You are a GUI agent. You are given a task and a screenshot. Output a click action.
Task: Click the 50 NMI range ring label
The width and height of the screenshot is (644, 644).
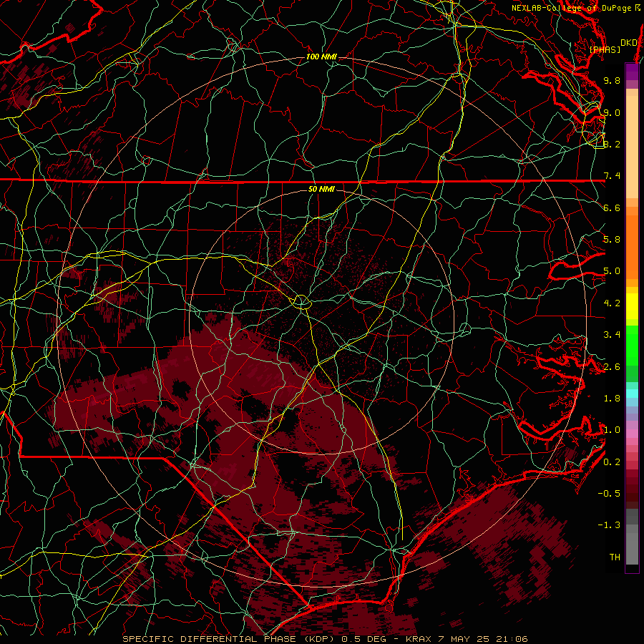tap(321, 189)
